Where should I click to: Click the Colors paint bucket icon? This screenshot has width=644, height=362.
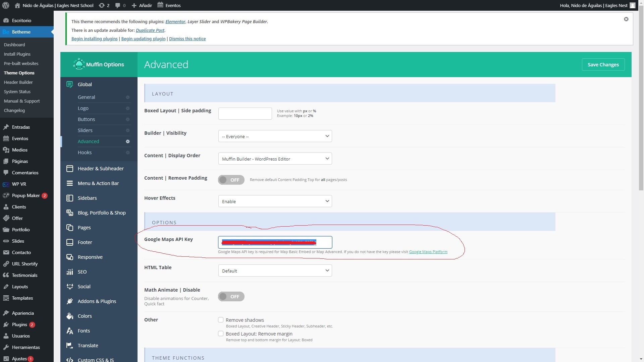coord(70,316)
